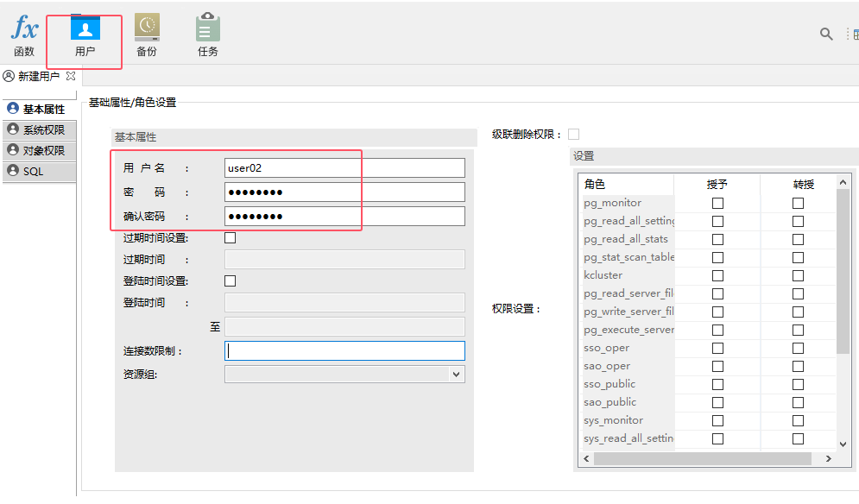Grant the pg_monitor role checkbox
859x504 pixels.
tap(717, 204)
